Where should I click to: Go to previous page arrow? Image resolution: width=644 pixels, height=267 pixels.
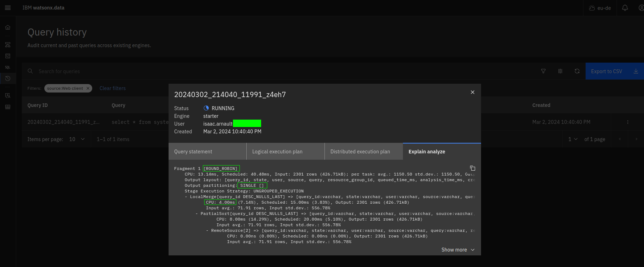click(620, 139)
